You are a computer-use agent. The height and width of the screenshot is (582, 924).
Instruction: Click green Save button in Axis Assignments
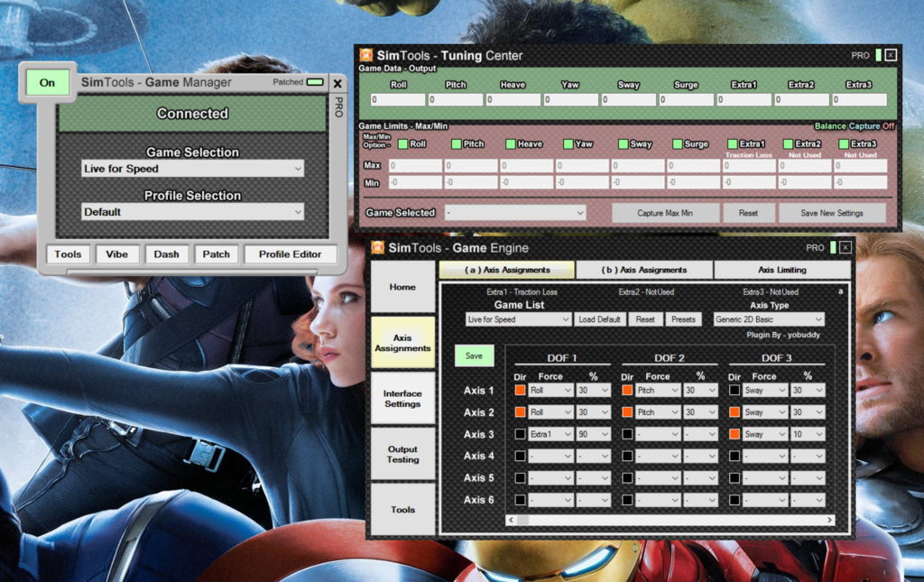(x=474, y=356)
